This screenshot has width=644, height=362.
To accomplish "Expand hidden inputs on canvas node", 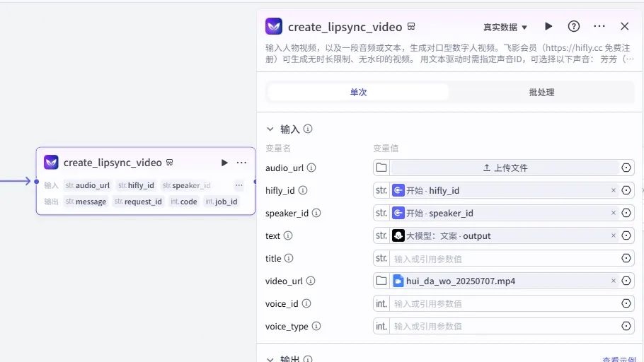I will pyautogui.click(x=239, y=185).
